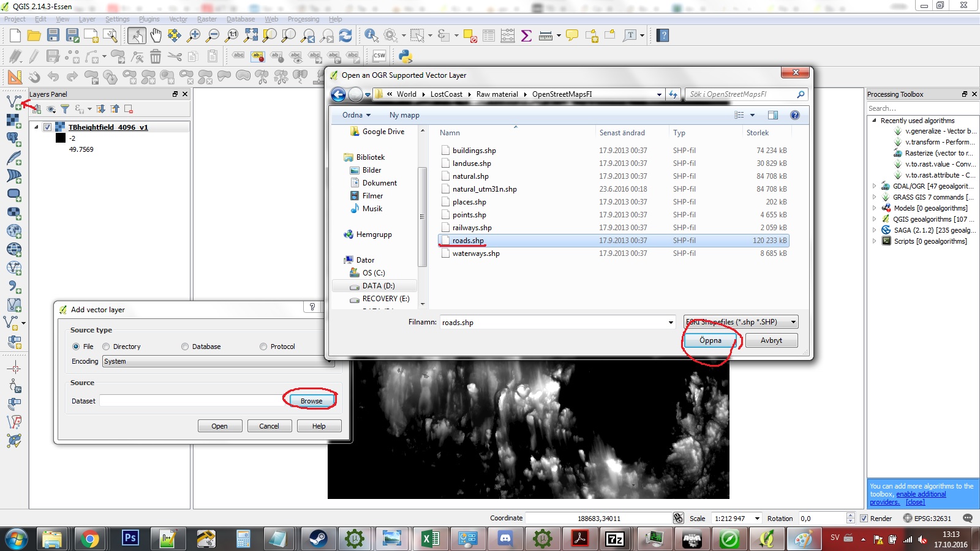The image size is (980, 551).
Task: Click the Refresh map icon
Action: pyautogui.click(x=345, y=36)
